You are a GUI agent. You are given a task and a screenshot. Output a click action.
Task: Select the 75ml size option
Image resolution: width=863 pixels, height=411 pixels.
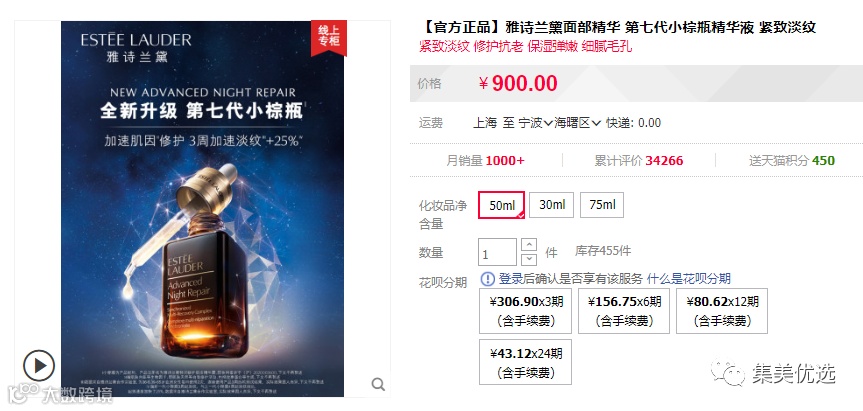[x=602, y=205]
